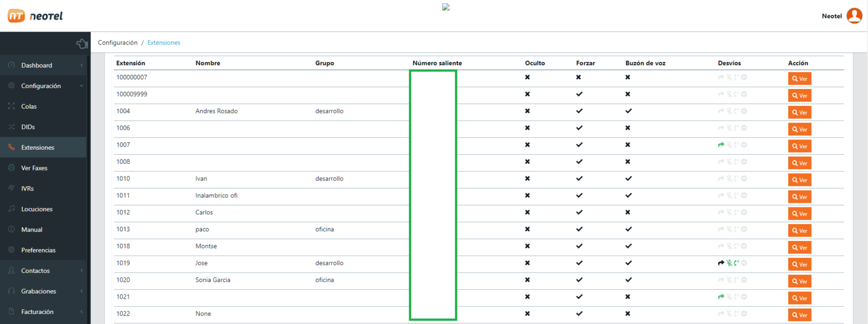Screen dimensions: 868x324
Task: Click the Neotel logo
Action: coord(35,16)
